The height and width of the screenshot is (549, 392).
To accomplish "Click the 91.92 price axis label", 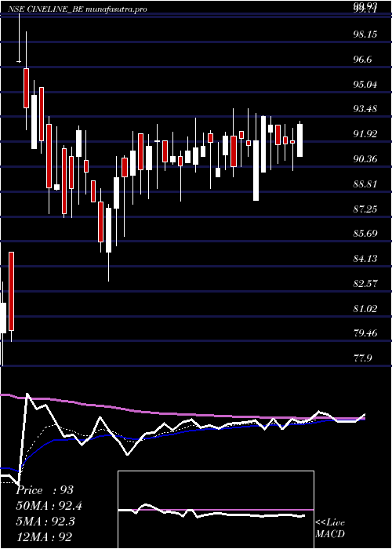I will pos(366,134).
